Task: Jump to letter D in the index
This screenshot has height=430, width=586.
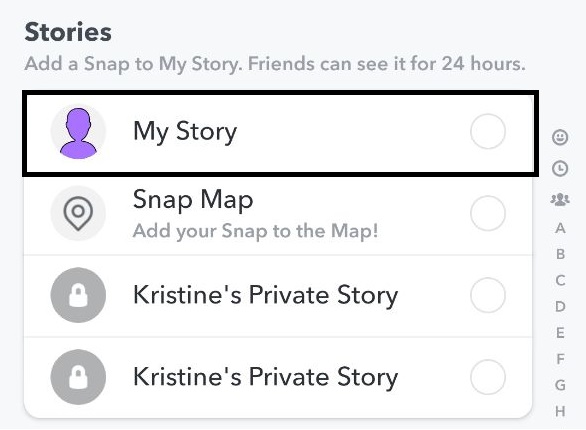Action: [x=560, y=306]
